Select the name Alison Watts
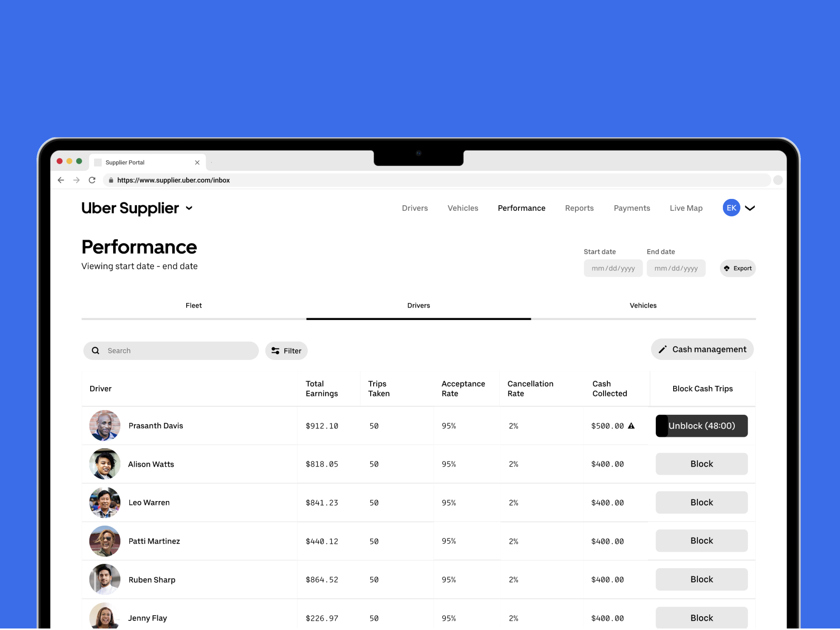The image size is (840, 630). click(151, 465)
